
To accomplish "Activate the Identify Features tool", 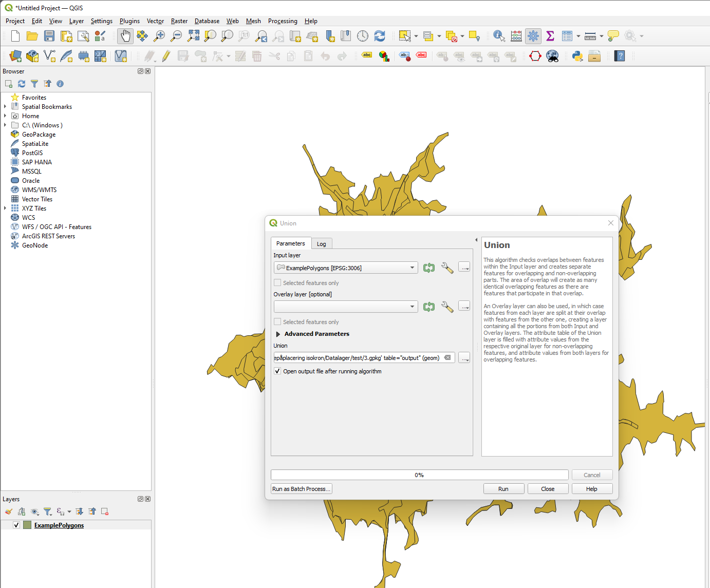I will pos(498,36).
